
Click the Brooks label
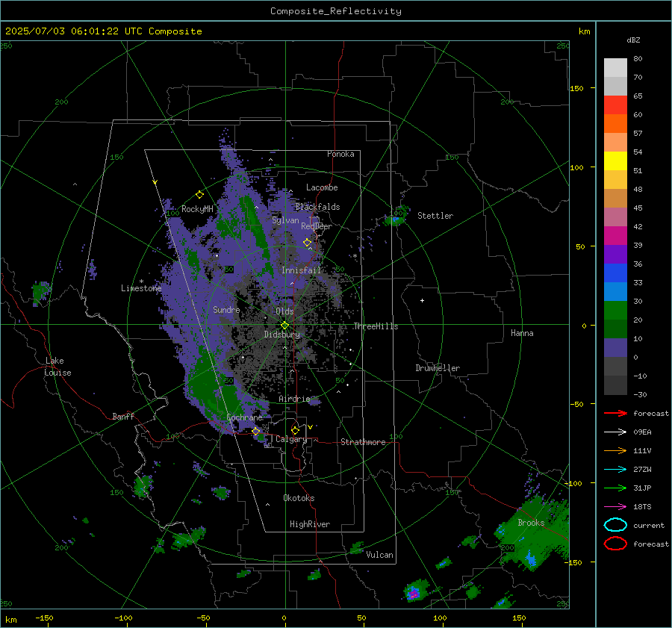531,523
